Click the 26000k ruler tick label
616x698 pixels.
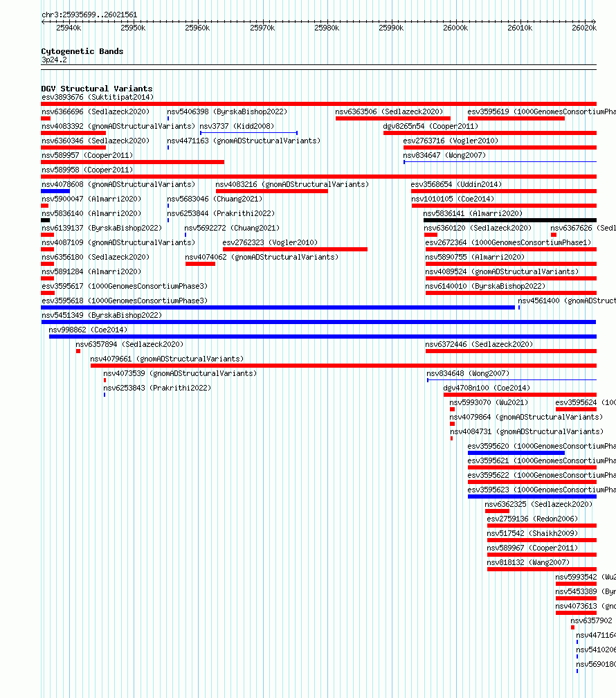[x=455, y=28]
